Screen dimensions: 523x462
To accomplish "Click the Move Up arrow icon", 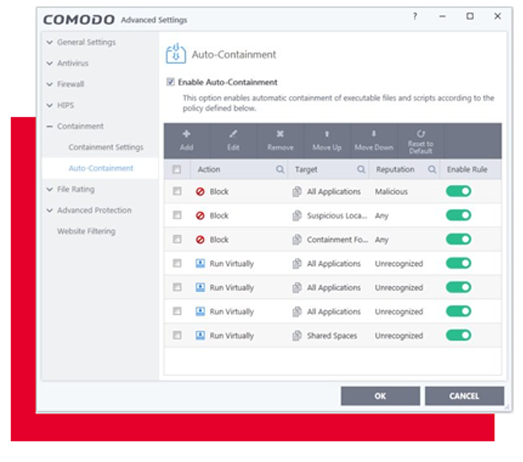I will 327,134.
